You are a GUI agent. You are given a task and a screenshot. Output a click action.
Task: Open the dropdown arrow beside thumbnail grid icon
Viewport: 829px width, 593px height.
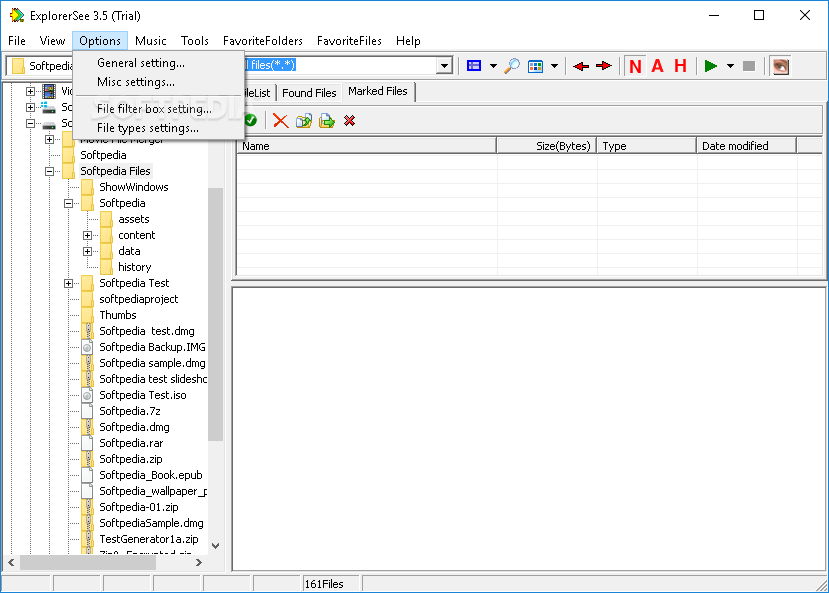point(554,66)
